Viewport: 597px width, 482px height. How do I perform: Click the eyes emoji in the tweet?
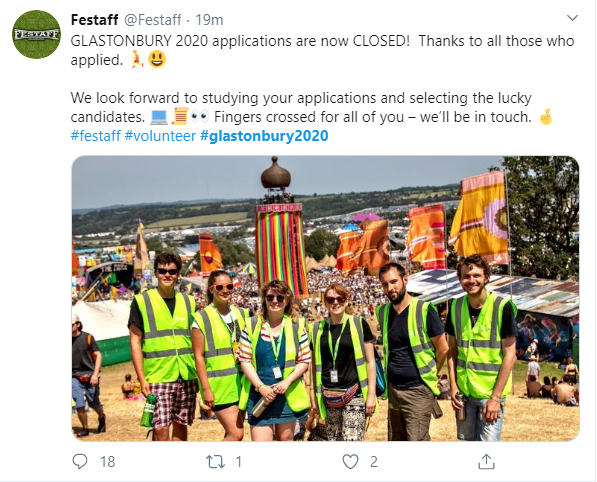point(200,117)
